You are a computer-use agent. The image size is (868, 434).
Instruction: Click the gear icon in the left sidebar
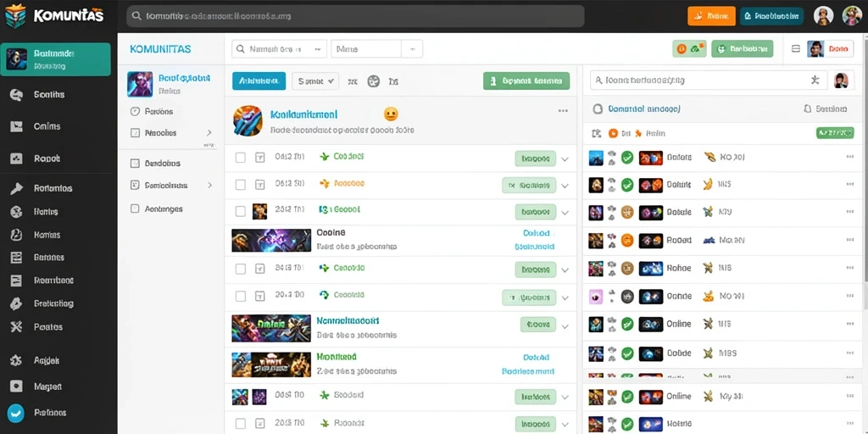(16, 360)
